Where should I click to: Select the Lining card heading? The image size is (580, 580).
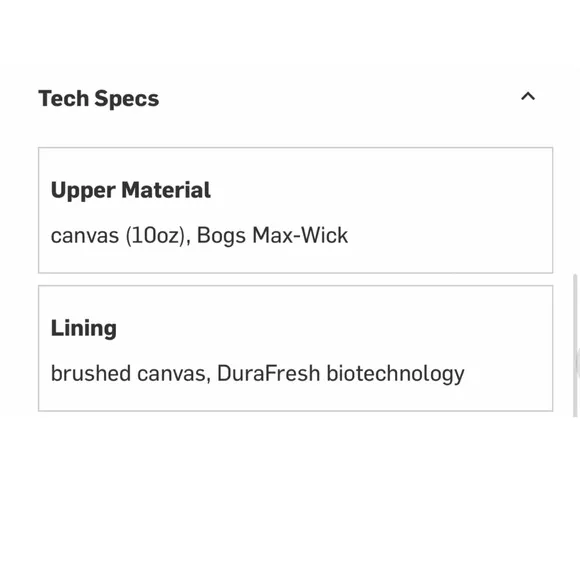(x=84, y=328)
